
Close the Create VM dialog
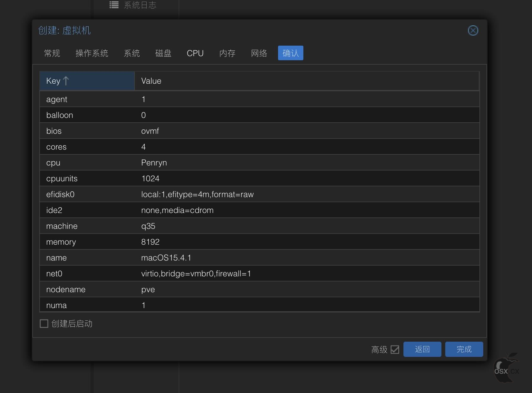pyautogui.click(x=473, y=30)
